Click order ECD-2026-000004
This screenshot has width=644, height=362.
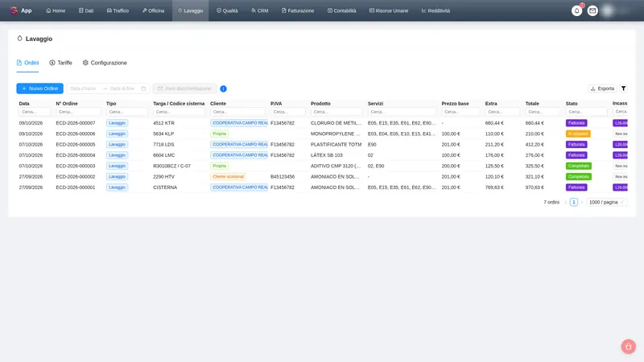(76, 155)
